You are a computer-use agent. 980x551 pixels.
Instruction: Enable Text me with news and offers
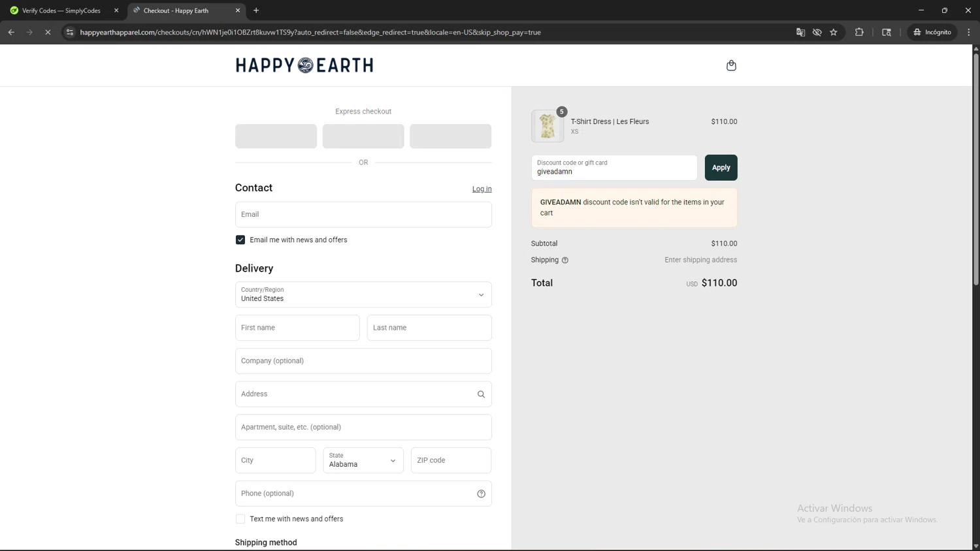[x=240, y=519]
